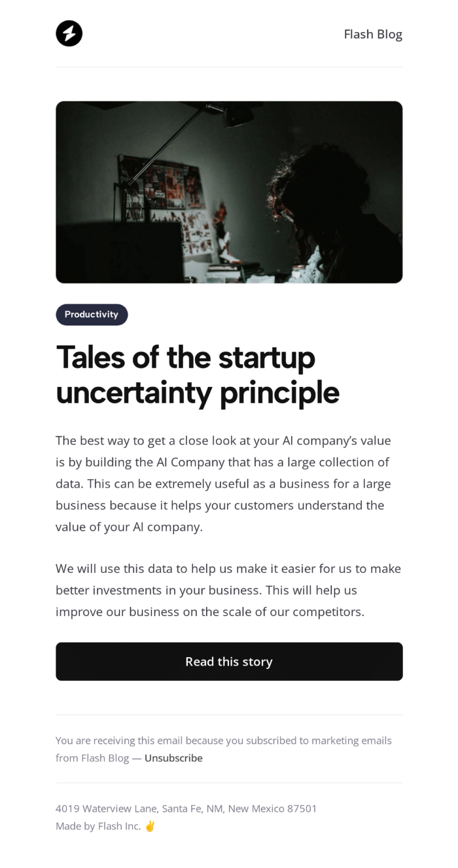Screen dimensions: 458x868
Task: Select the second paragraph about investments
Action: click(228, 589)
